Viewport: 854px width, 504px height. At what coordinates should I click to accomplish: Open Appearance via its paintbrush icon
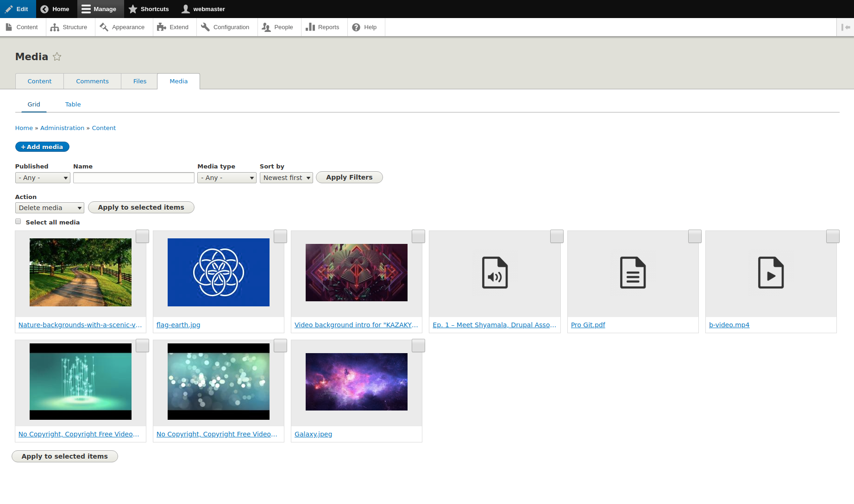pos(104,27)
